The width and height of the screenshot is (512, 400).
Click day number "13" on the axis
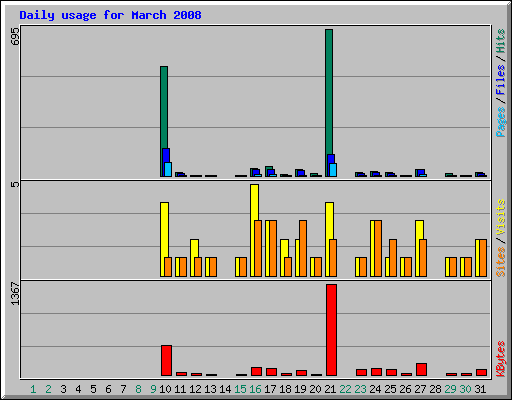(x=210, y=389)
